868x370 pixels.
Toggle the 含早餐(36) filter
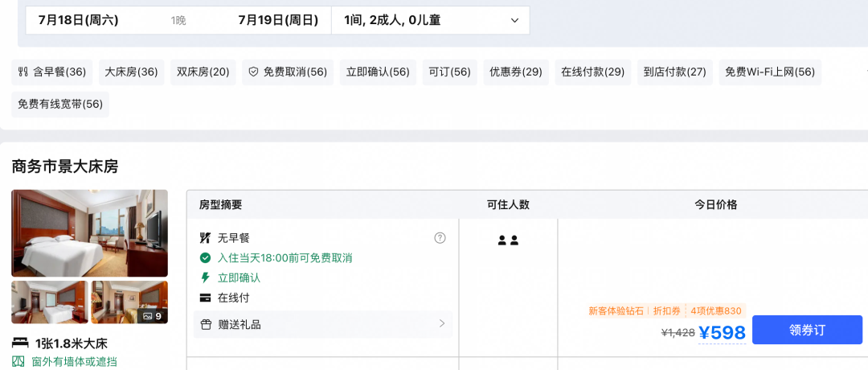[x=52, y=72]
